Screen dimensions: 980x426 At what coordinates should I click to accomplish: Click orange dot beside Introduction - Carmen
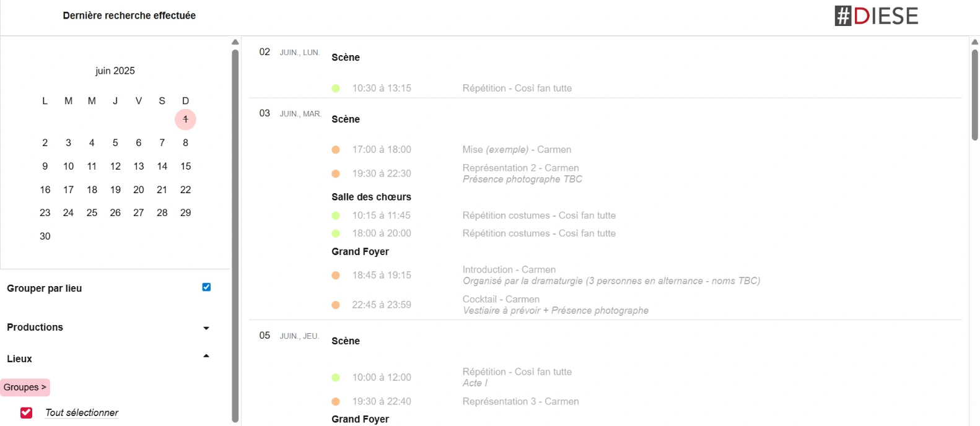coord(336,276)
